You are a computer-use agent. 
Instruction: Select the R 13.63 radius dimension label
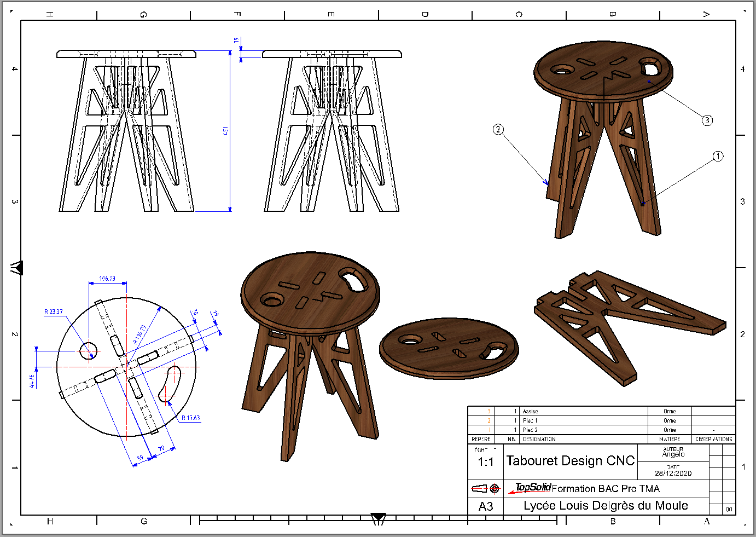click(x=190, y=418)
